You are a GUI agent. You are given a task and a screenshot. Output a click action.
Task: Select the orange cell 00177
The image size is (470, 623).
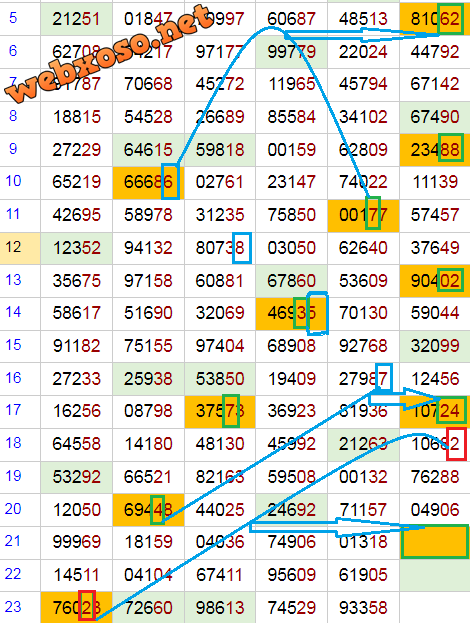pos(363,215)
